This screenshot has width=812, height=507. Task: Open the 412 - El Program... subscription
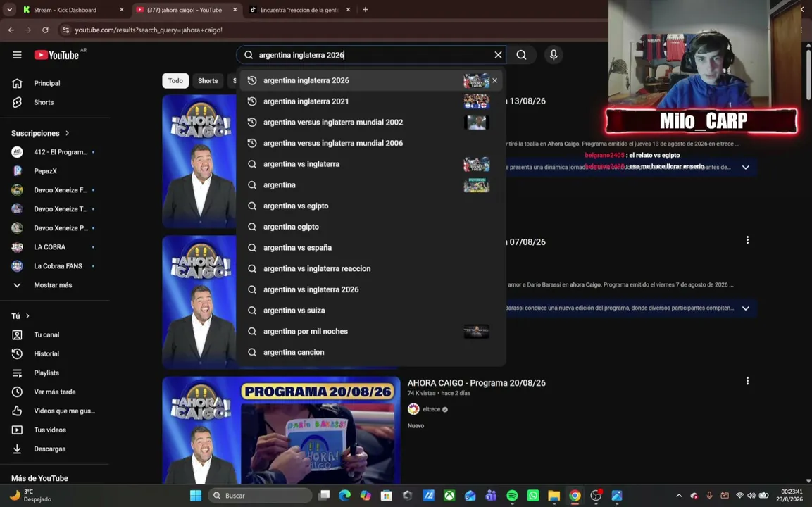pyautogui.click(x=55, y=152)
